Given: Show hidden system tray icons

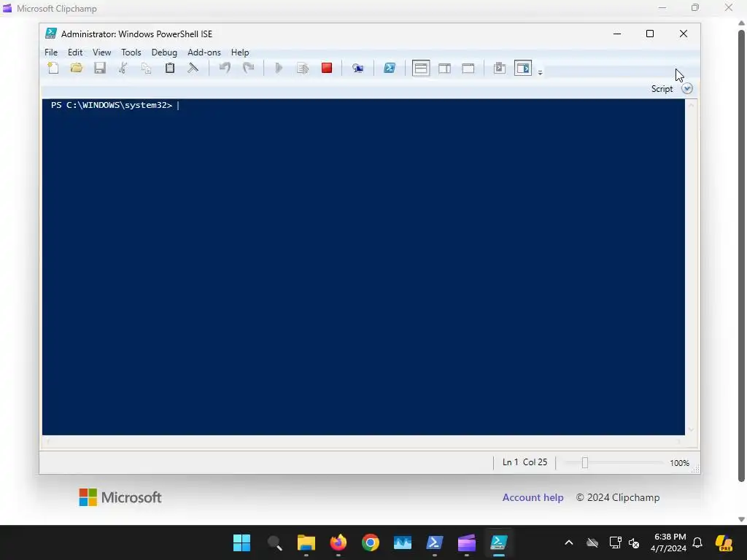Looking at the screenshot, I should coord(569,542).
